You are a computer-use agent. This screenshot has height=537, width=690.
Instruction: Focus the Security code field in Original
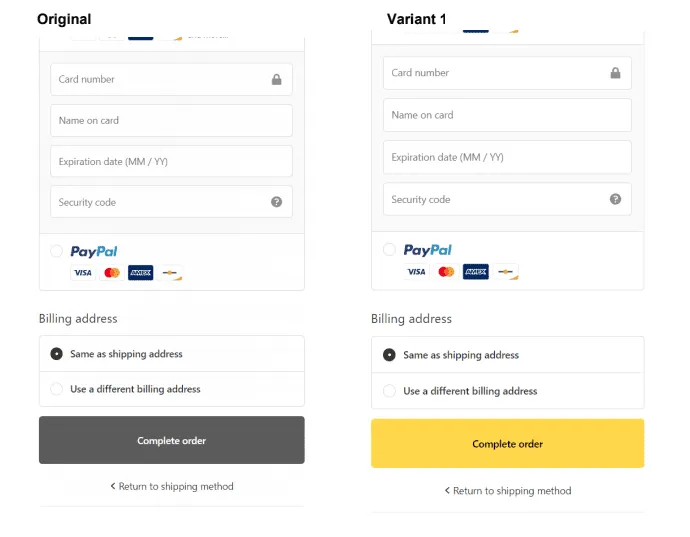tap(160, 202)
